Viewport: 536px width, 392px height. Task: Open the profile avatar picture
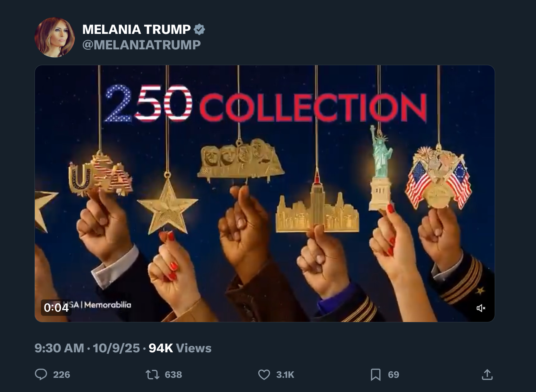pos(55,37)
